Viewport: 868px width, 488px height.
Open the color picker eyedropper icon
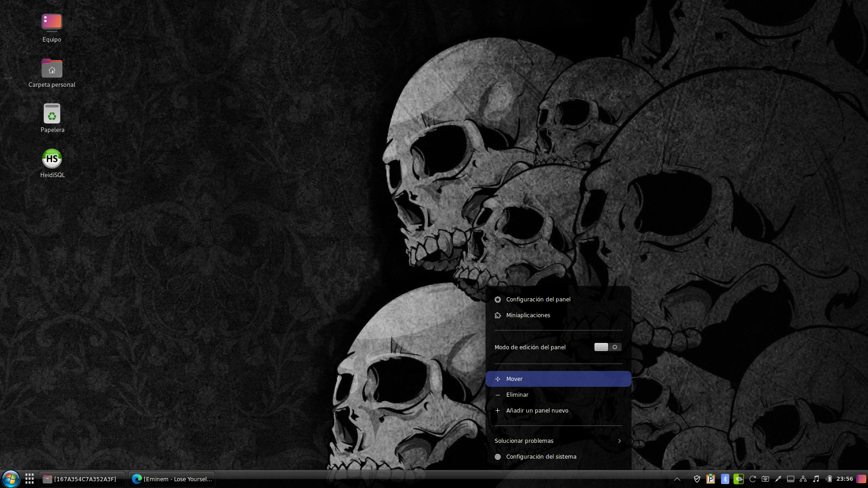(778, 479)
